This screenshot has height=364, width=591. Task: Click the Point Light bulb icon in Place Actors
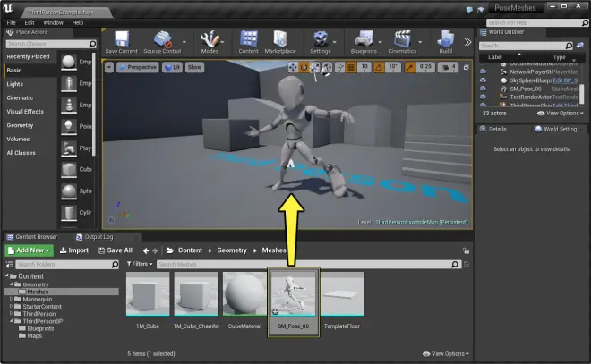coord(69,126)
